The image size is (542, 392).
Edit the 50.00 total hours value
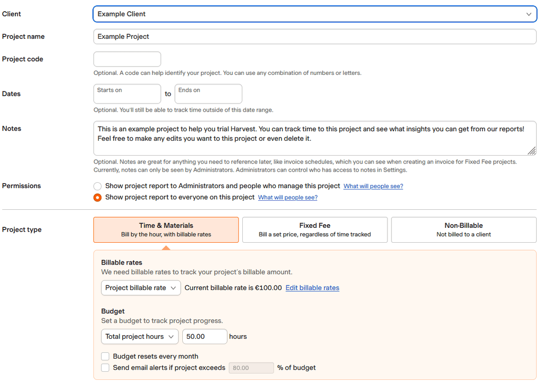click(x=204, y=336)
